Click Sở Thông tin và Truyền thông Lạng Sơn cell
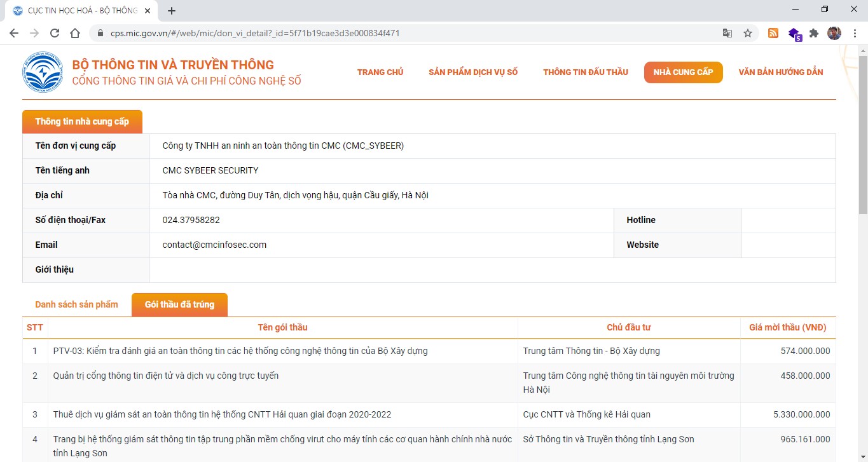This screenshot has height=462, width=868. [609, 439]
